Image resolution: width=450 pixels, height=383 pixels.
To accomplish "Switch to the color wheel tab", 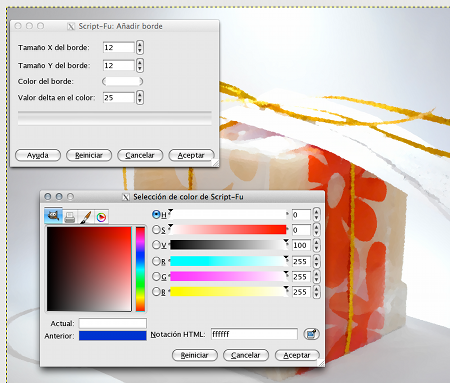I will (101, 217).
